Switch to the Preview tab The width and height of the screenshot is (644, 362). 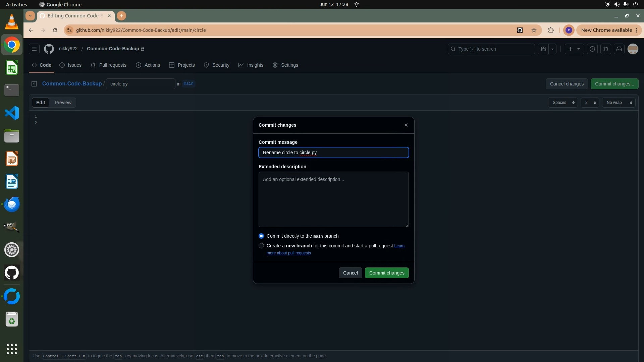pyautogui.click(x=63, y=103)
